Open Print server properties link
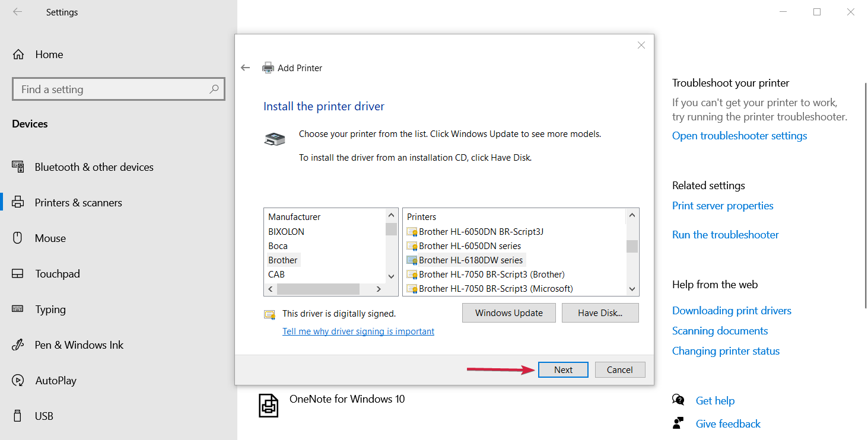 pos(723,206)
